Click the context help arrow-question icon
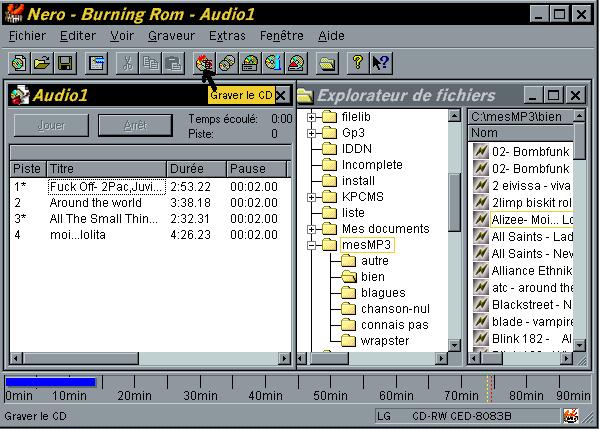 point(381,63)
